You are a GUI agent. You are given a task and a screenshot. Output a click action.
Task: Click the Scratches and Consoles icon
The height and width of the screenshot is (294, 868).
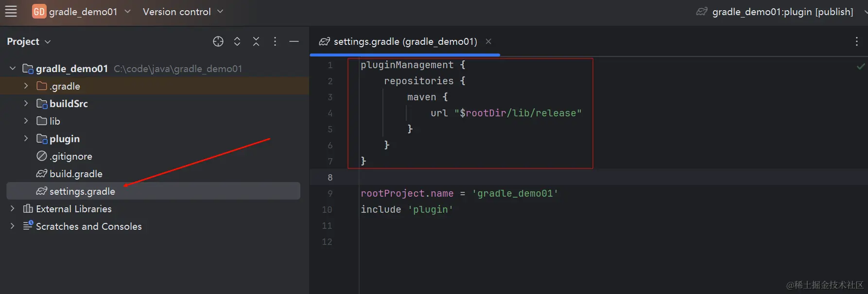[x=28, y=225]
